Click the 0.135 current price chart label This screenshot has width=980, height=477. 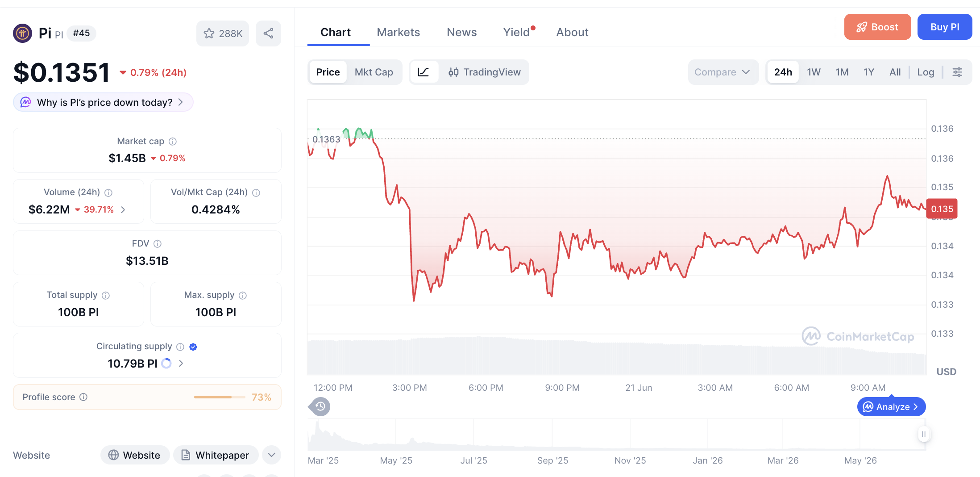point(942,209)
